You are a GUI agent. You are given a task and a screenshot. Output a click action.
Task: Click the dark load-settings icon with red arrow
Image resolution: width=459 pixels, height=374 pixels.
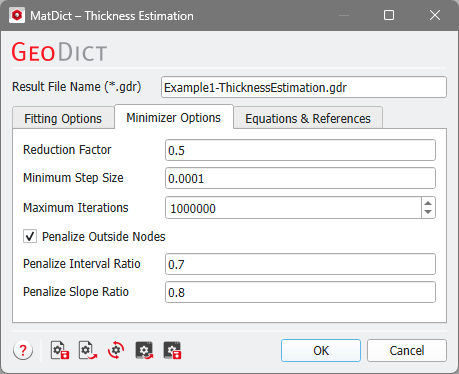[144, 350]
